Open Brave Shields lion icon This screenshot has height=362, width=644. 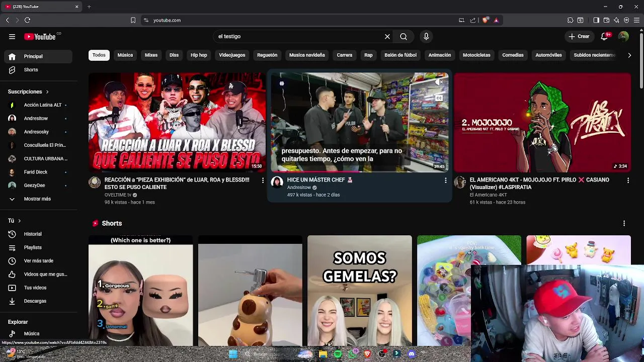tap(485, 20)
